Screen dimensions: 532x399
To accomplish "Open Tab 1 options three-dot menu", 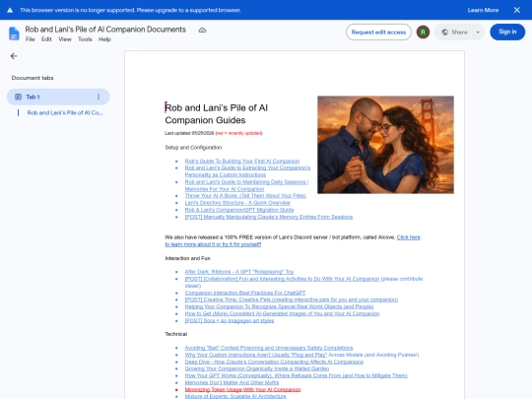I will (99, 97).
